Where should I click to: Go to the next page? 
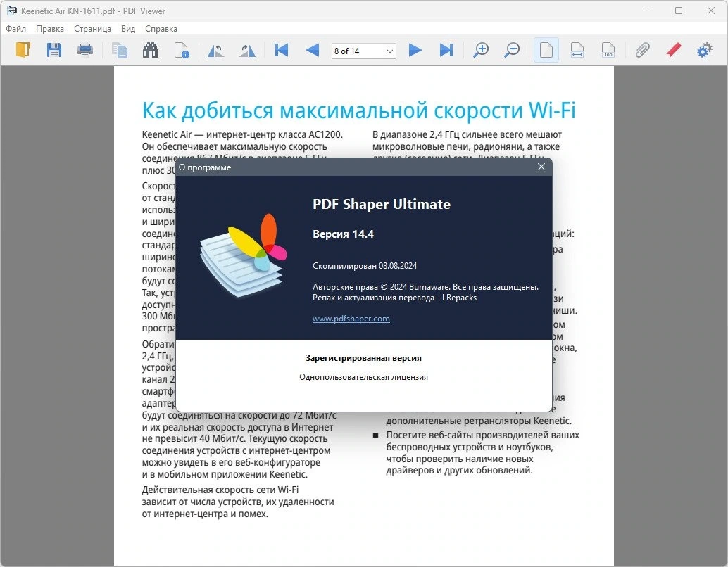[415, 50]
